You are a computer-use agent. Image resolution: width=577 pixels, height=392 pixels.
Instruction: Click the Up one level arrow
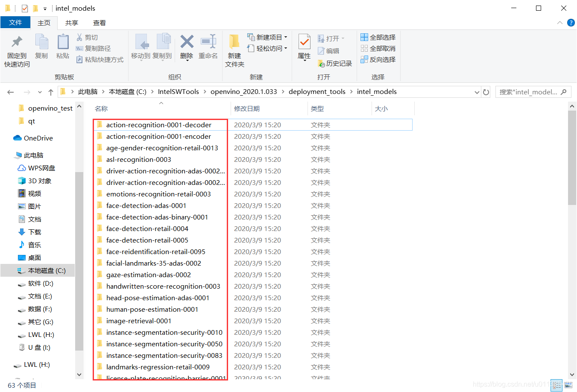point(51,92)
